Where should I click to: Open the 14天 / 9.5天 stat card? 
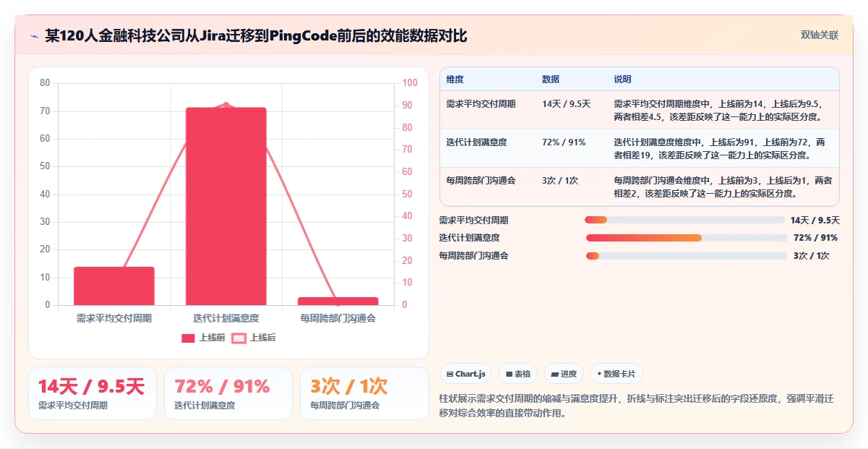93,393
